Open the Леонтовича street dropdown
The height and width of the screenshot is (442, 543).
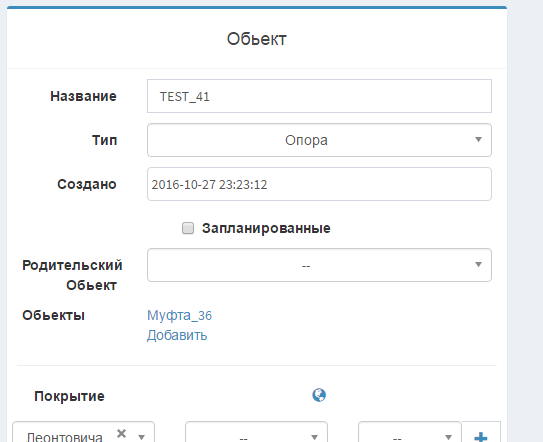tap(83, 432)
